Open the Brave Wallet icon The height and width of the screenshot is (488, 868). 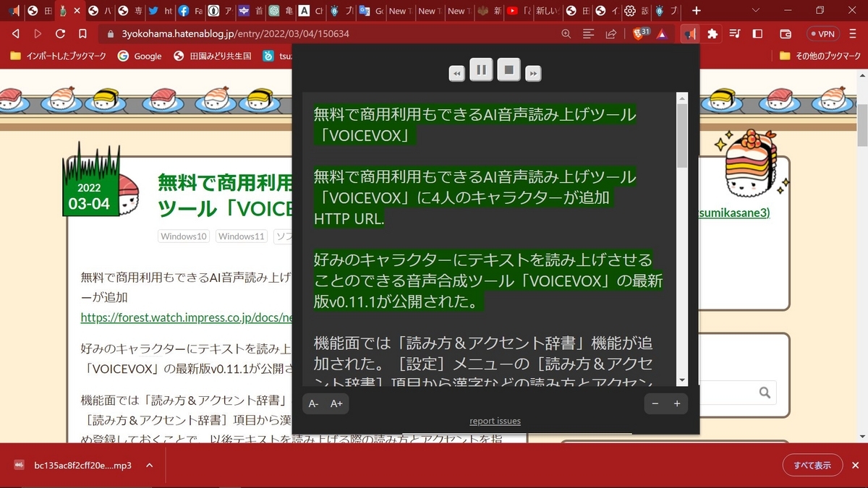pyautogui.click(x=786, y=33)
